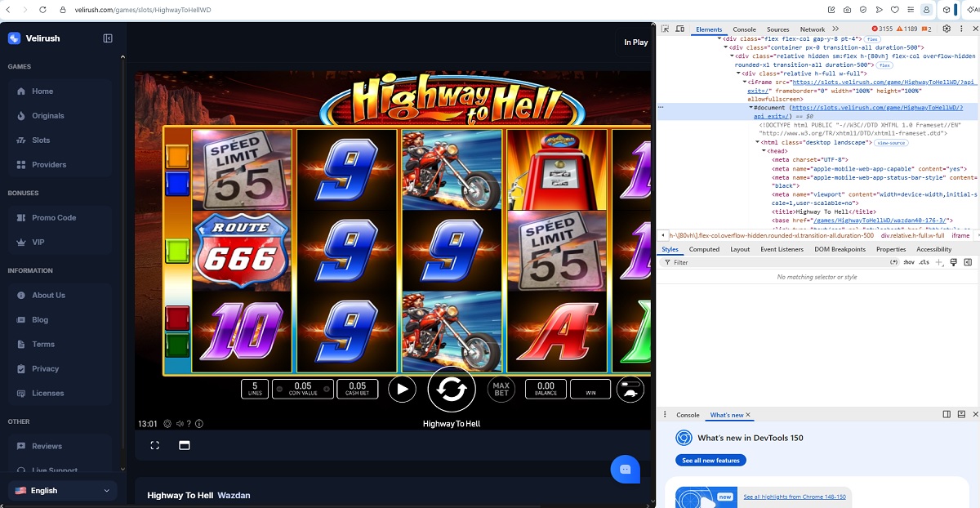Switch to DevTools Sources tab
This screenshot has height=508, width=980.
(777, 29)
